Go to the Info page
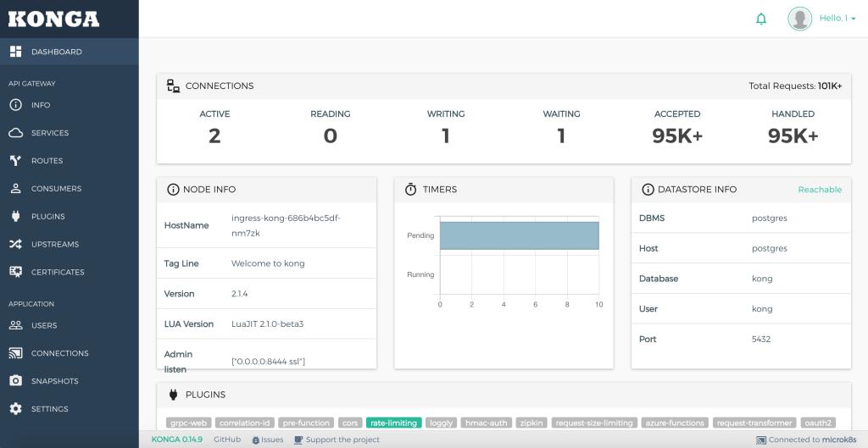868x448 pixels. [70, 104]
